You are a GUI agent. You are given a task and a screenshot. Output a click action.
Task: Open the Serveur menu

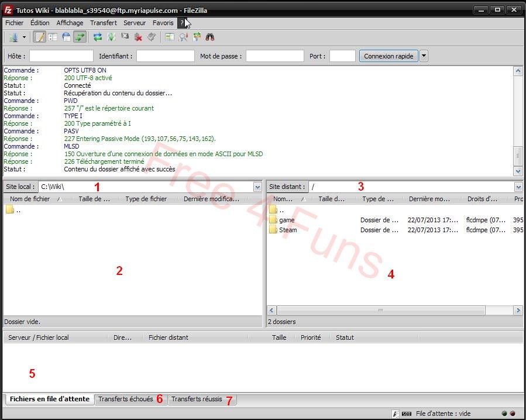(x=135, y=23)
